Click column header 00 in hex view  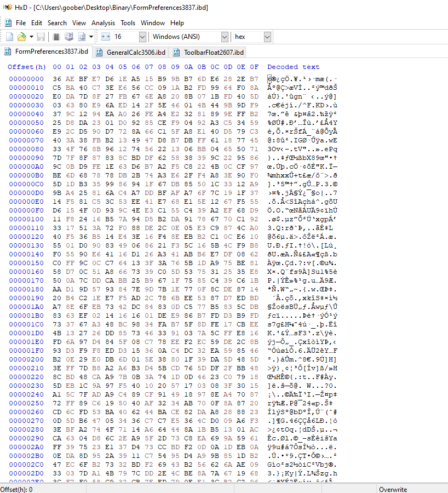pos(57,67)
